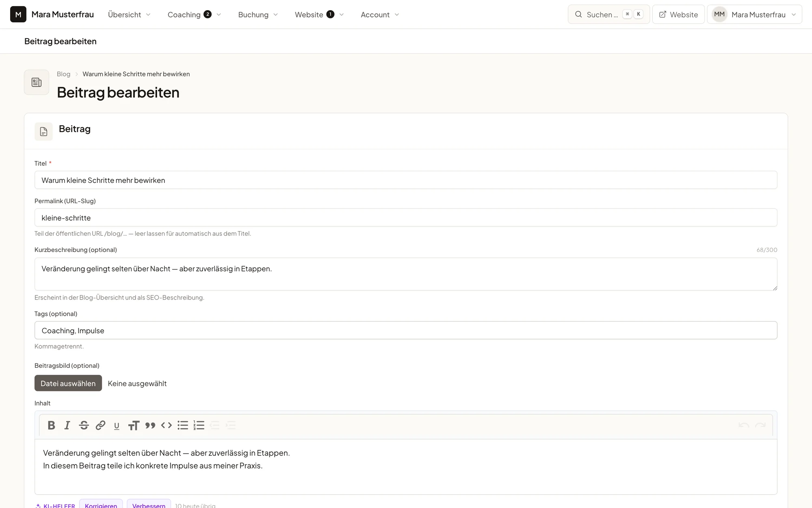Go to Blog via the breadcrumb
This screenshot has width=812, height=508.
[63, 74]
